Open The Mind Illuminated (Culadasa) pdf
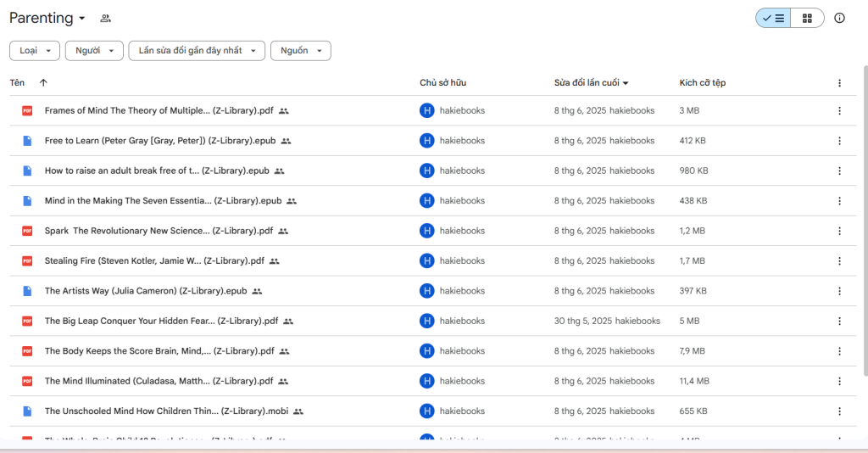868x453 pixels. coord(159,381)
